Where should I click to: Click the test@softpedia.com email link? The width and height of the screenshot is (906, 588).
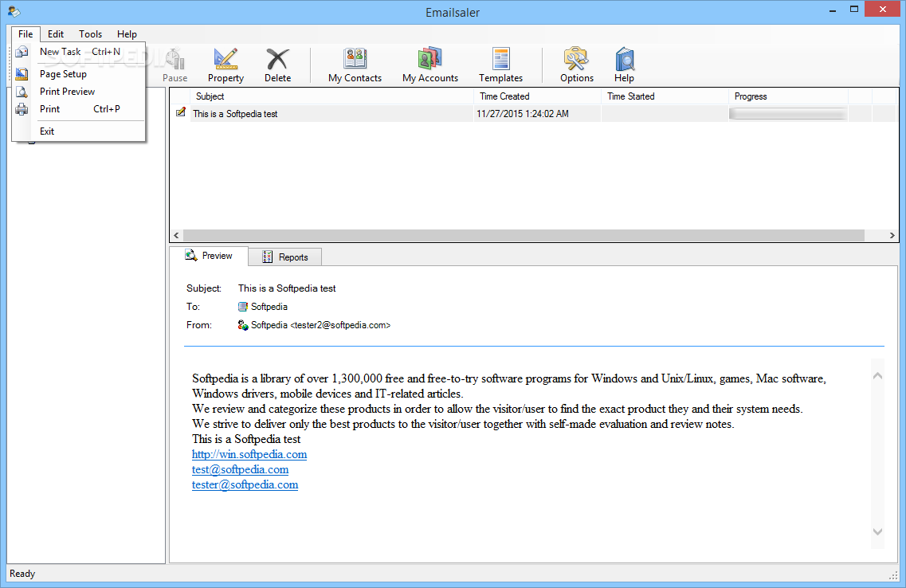240,469
